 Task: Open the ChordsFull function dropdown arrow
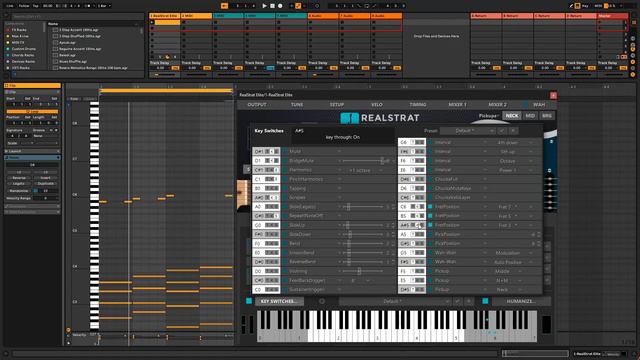(x=485, y=179)
